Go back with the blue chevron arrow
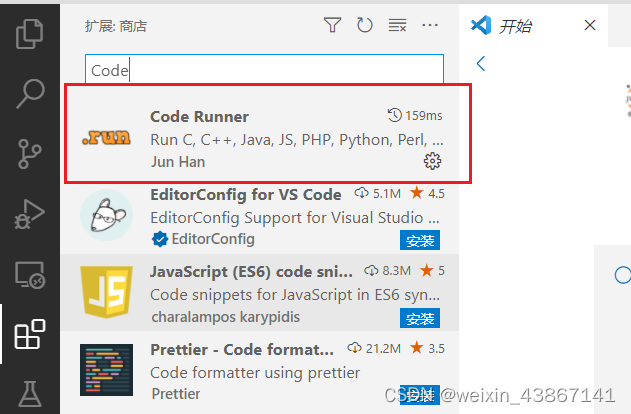 click(480, 64)
